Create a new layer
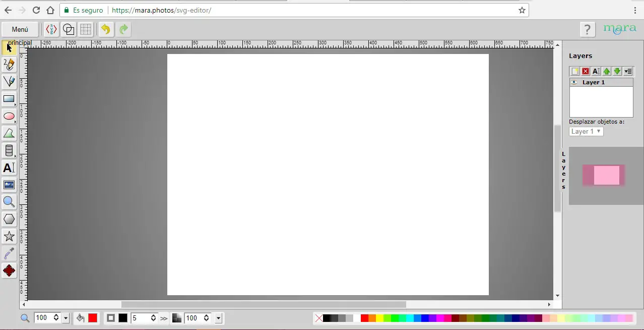The height and width of the screenshot is (330, 644). (x=574, y=71)
